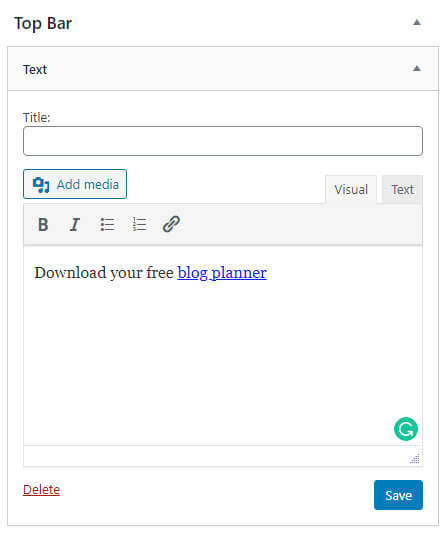Select the blog planner hyperlink

click(x=222, y=273)
